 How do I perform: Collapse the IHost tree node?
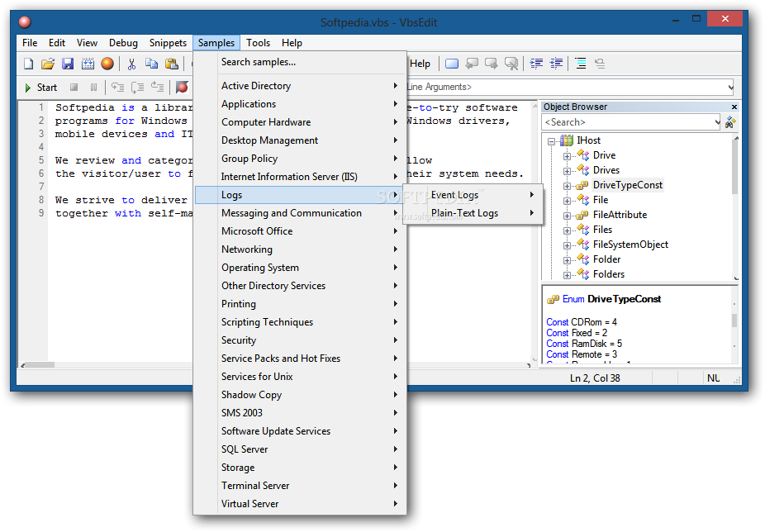click(x=551, y=141)
